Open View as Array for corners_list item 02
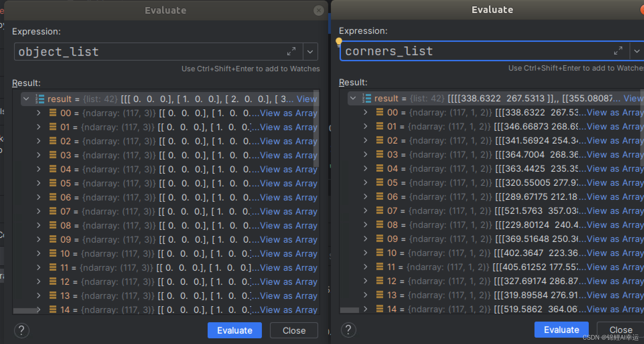Viewport: 644px width, 344px height. pos(615,141)
